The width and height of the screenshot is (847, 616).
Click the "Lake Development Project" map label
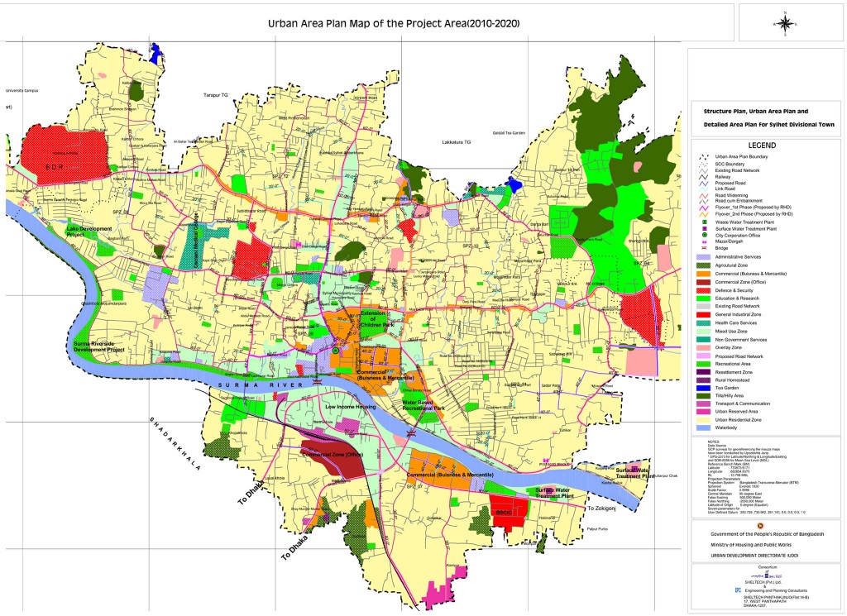point(89,232)
